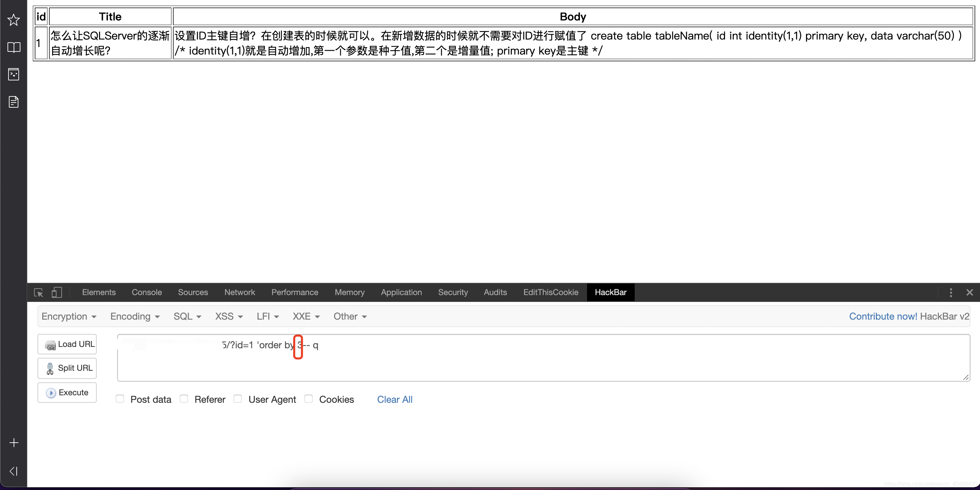Expand the Encryption dropdown
Screen dimensions: 980x490
[x=68, y=316]
